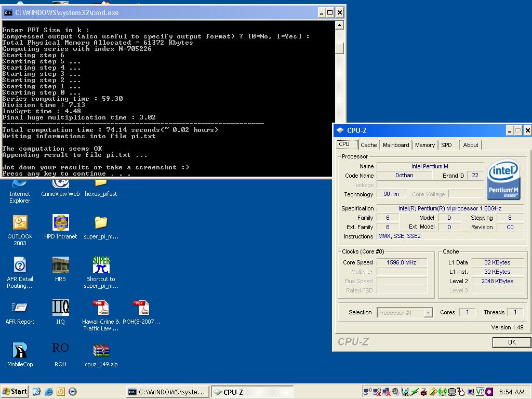Image resolution: width=532 pixels, height=399 pixels.
Task: Open the Memory tab in CPU-Z
Action: click(x=425, y=145)
